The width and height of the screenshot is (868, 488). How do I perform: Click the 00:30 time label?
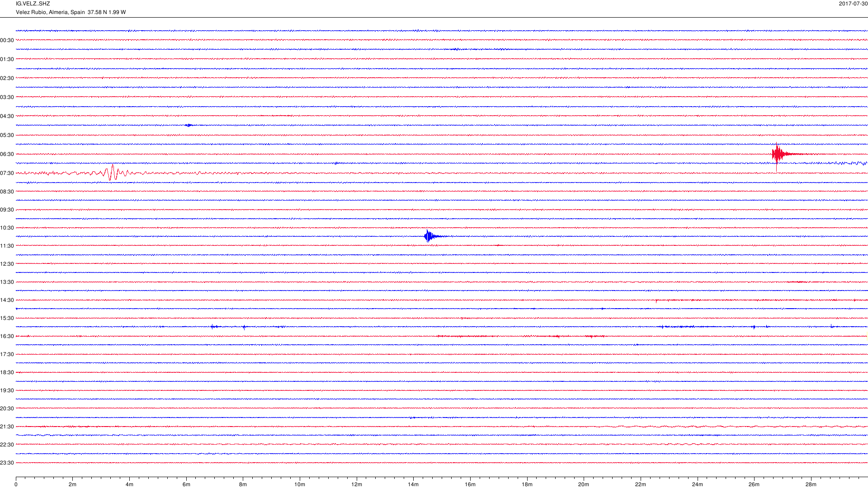tap(7, 40)
